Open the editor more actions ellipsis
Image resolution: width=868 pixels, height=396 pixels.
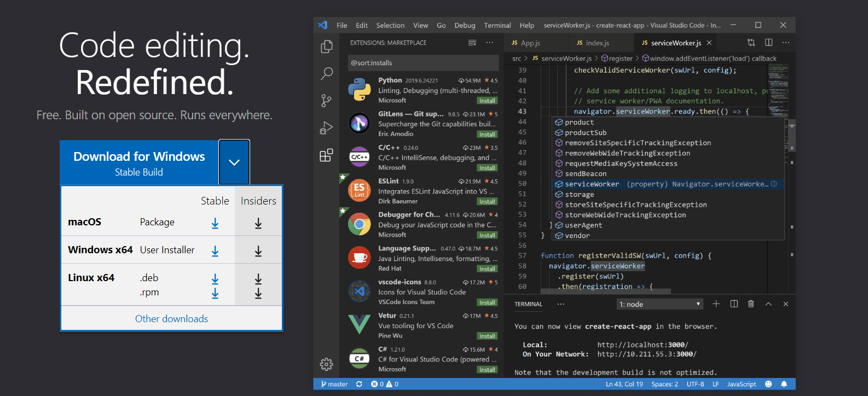pos(786,43)
